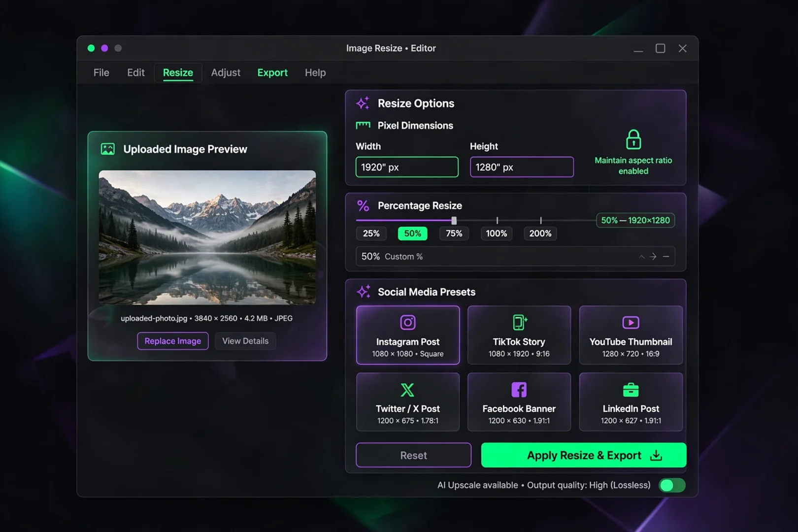Image resolution: width=798 pixels, height=532 pixels.
Task: Select the Instagram camera icon
Action: pyautogui.click(x=408, y=323)
